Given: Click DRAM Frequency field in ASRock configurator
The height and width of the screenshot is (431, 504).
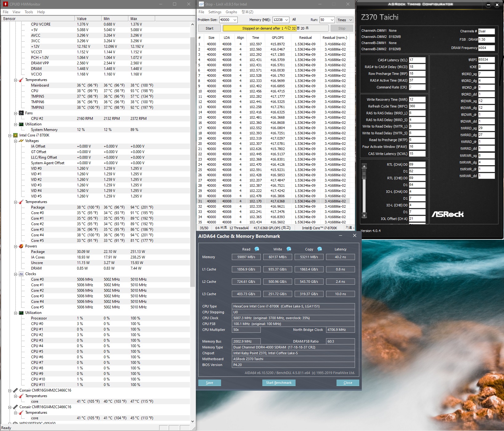Looking at the screenshot, I should pos(486,48).
